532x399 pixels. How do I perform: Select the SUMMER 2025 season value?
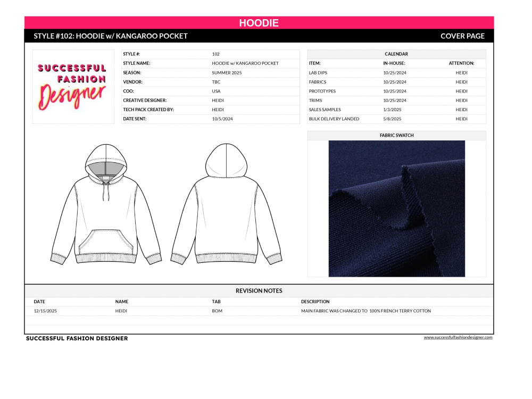[227, 72]
